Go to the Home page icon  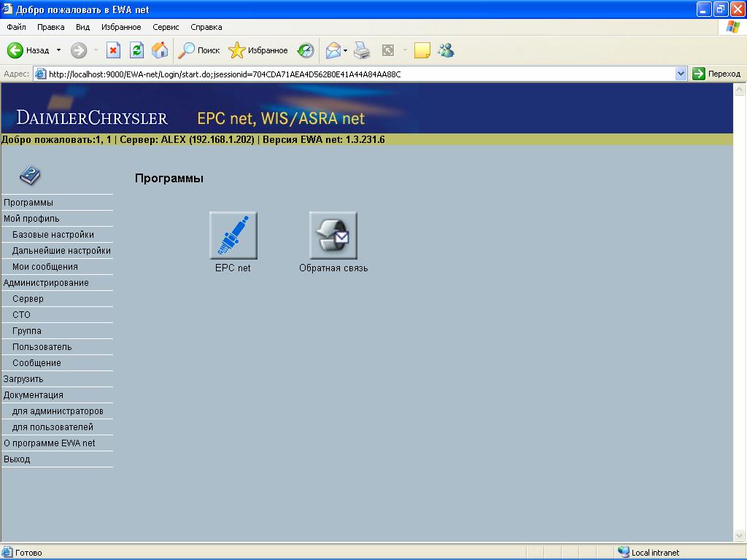[160, 50]
